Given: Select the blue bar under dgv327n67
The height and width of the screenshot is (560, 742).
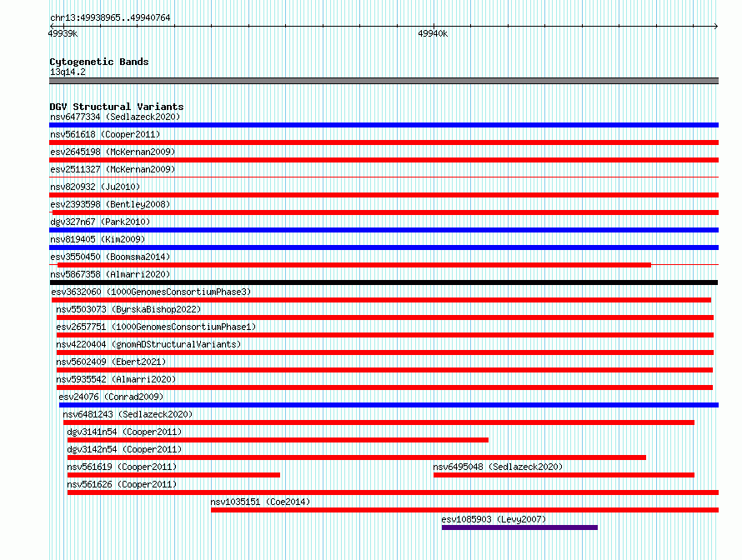Looking at the screenshot, I should point(384,230).
